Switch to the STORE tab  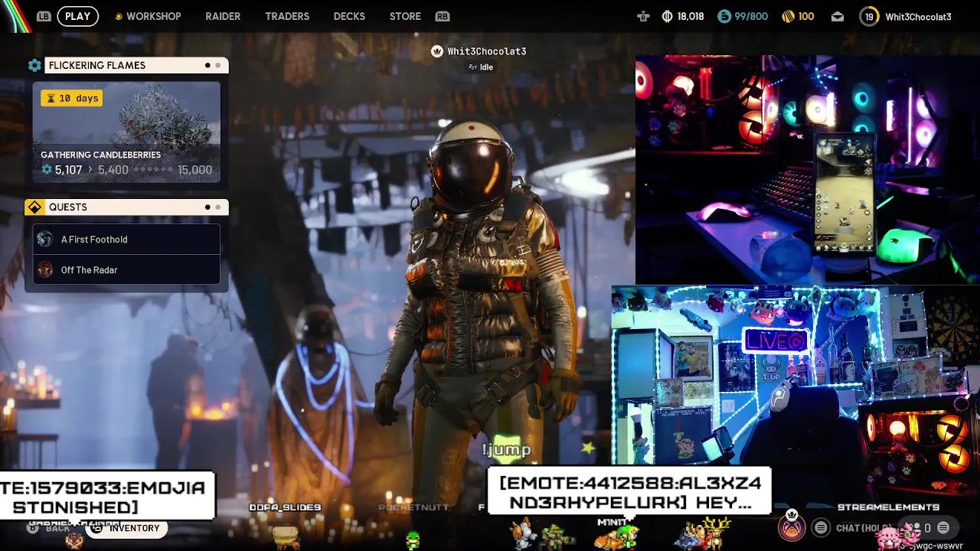coord(405,16)
